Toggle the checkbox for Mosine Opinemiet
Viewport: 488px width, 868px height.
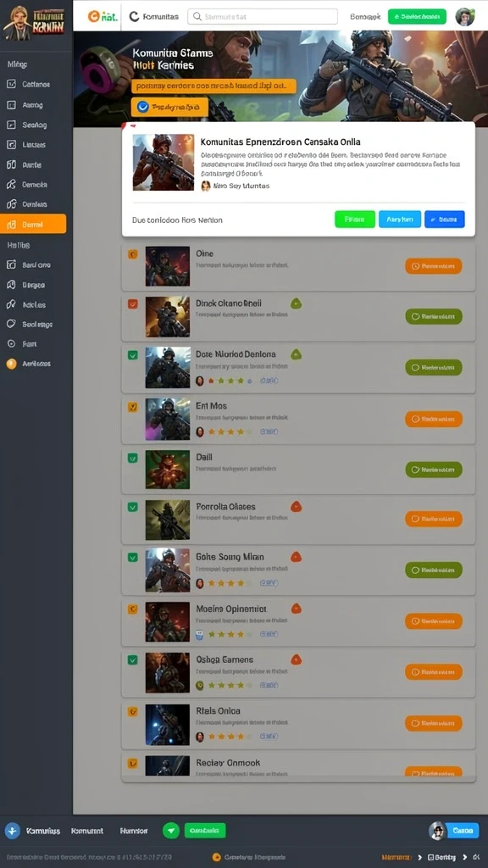click(133, 609)
